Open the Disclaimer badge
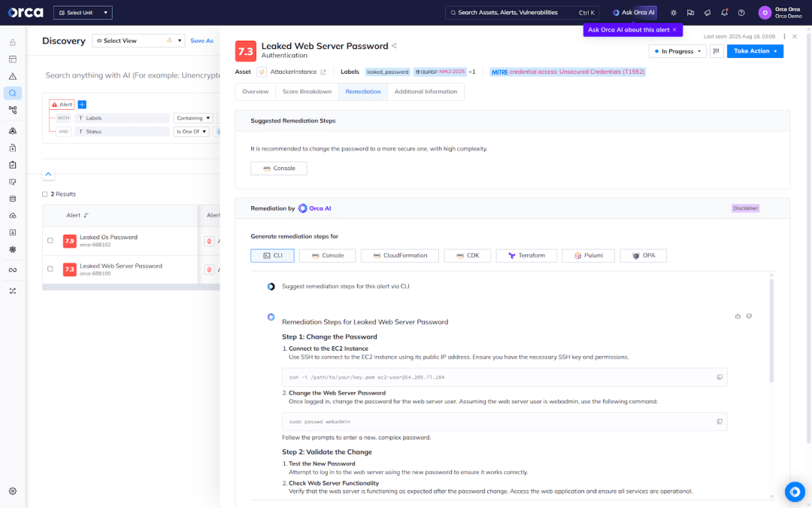 pos(745,208)
